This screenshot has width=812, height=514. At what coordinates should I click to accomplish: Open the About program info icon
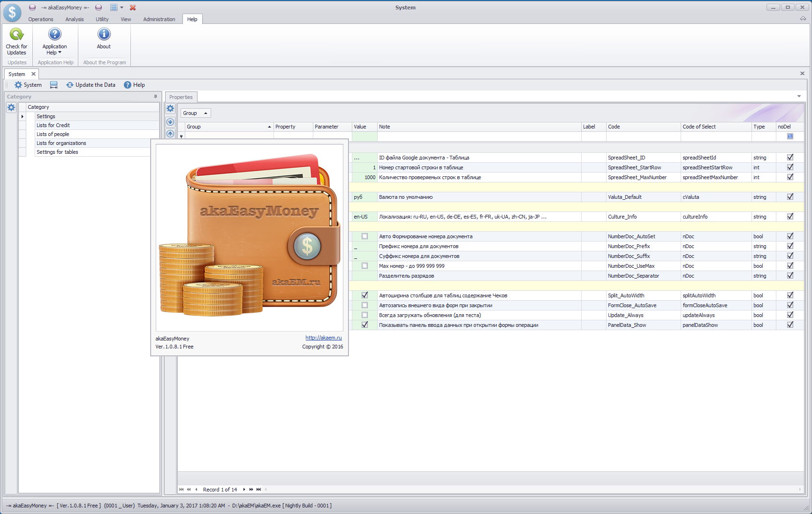click(x=104, y=34)
